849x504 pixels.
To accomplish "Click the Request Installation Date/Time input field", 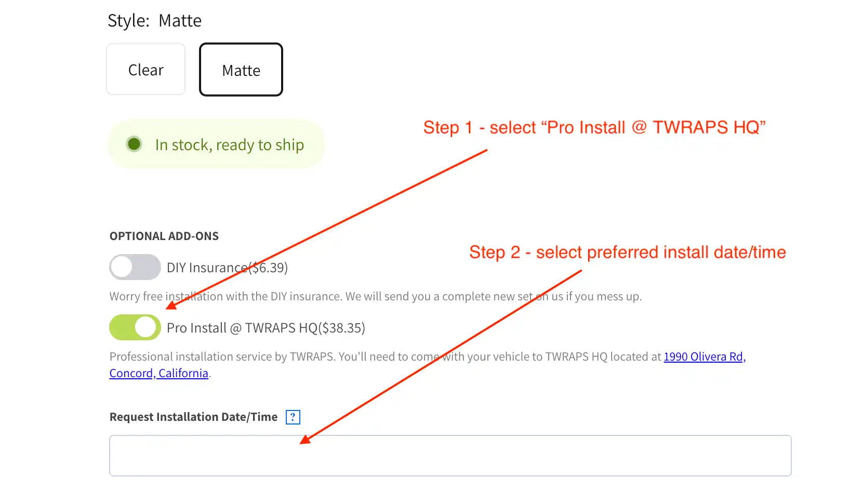I will 450,456.
